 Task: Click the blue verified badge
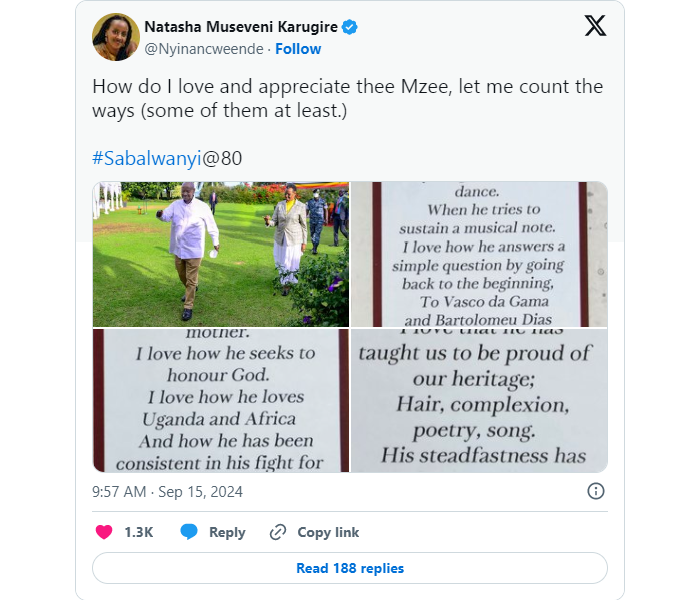pos(350,27)
